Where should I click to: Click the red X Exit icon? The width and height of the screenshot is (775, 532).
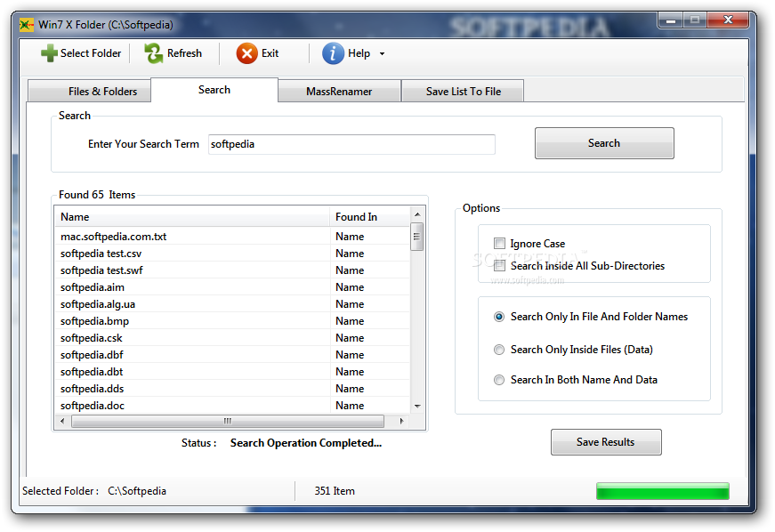point(247,53)
